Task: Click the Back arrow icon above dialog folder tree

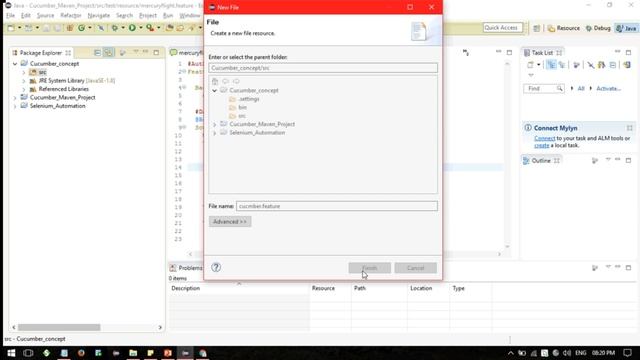Action: tap(226, 81)
